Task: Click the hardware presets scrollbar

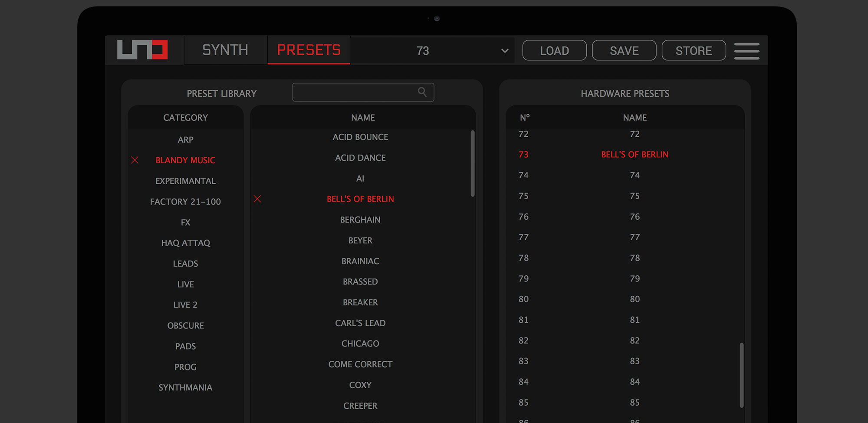Action: [x=741, y=374]
